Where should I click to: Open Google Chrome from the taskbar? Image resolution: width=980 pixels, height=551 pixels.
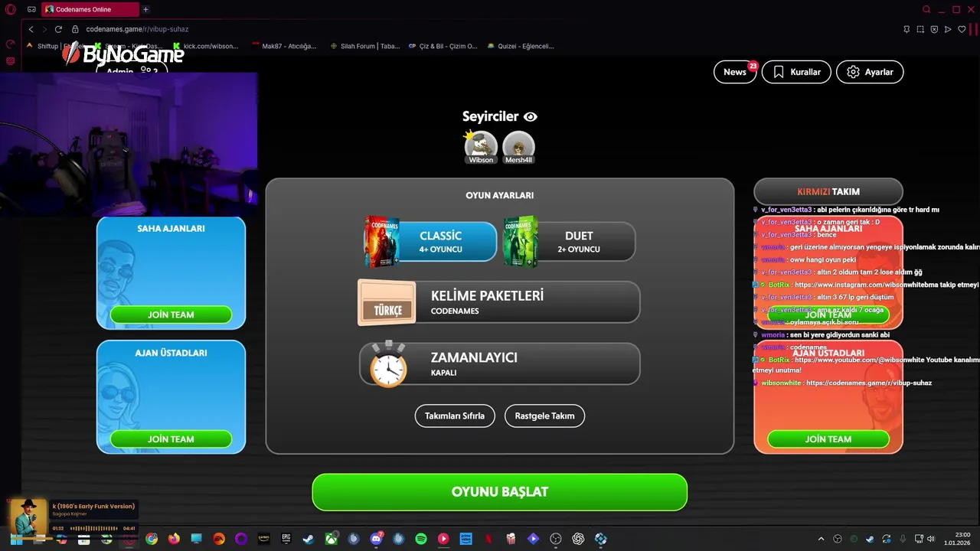pos(152,539)
